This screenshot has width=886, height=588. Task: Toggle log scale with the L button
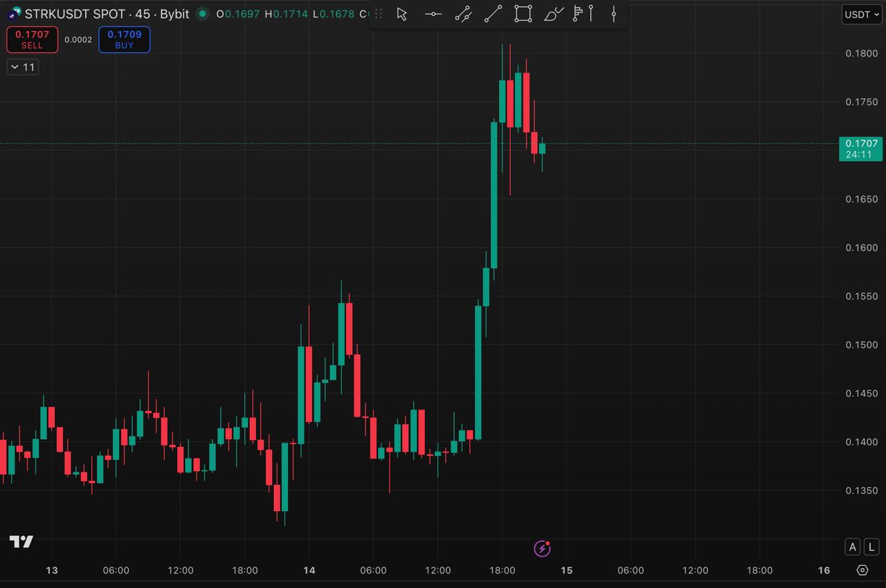pos(872,547)
